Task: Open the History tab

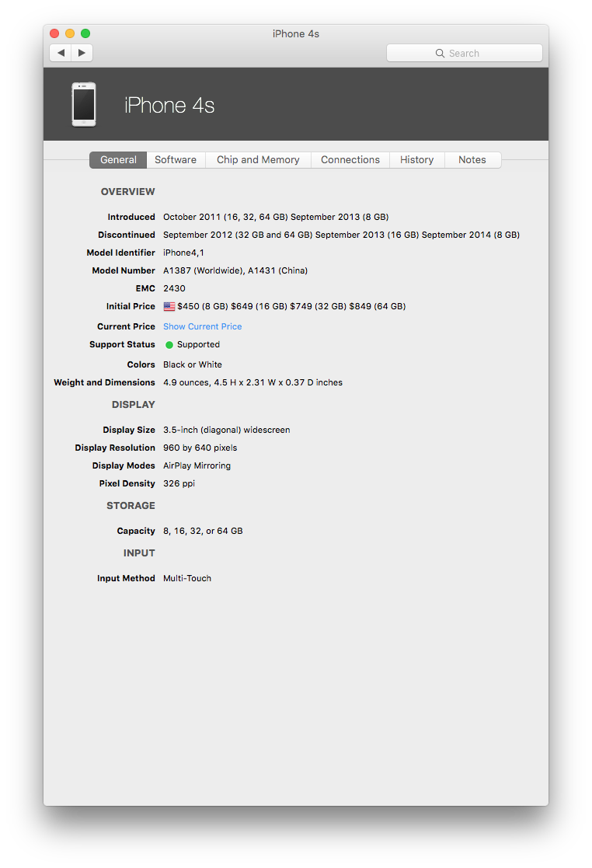Action: click(x=417, y=160)
